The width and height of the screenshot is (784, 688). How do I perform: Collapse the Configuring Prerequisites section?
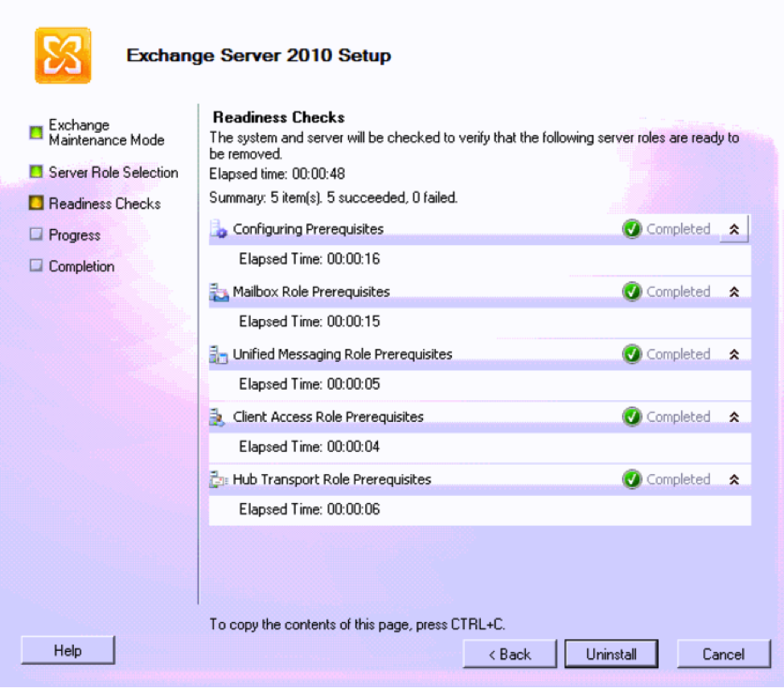click(x=733, y=229)
